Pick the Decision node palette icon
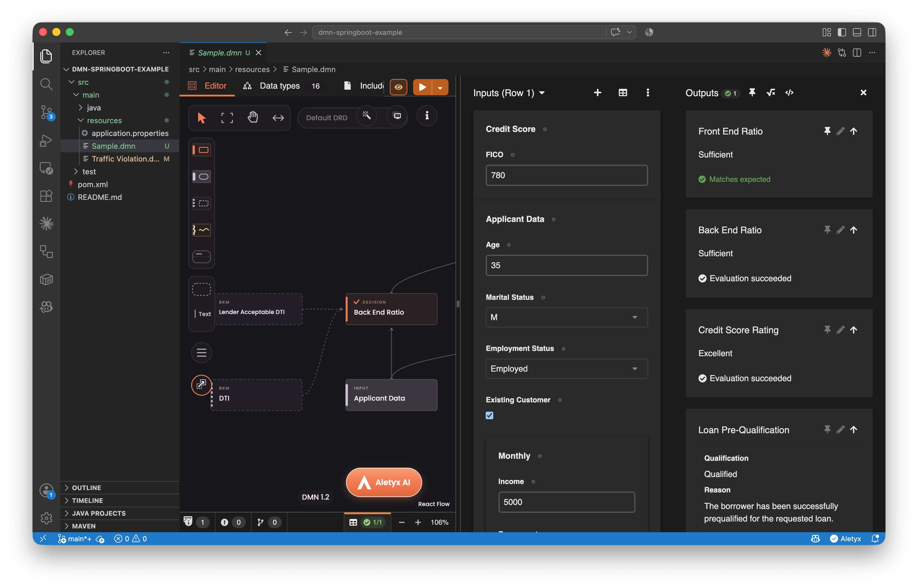This screenshot has width=918, height=588. point(202,150)
